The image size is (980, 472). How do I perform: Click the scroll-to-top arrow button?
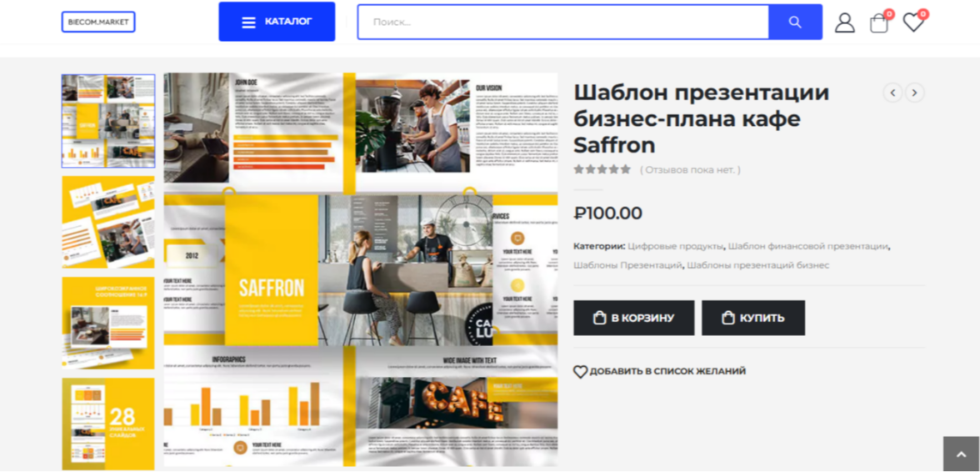[x=962, y=454]
